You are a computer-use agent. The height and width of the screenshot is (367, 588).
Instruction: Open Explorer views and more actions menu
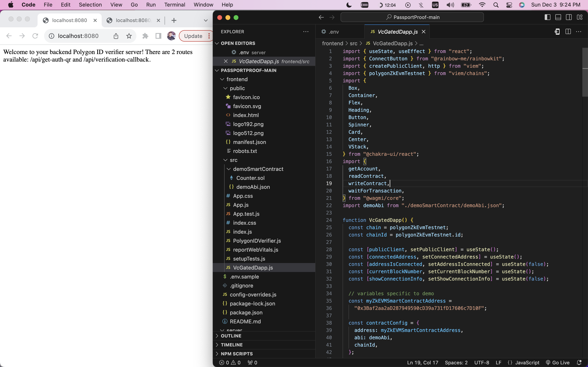306,32
